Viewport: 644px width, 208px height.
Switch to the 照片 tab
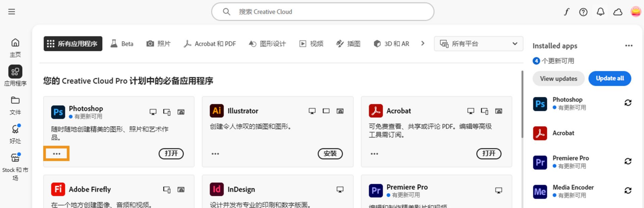coord(159,44)
